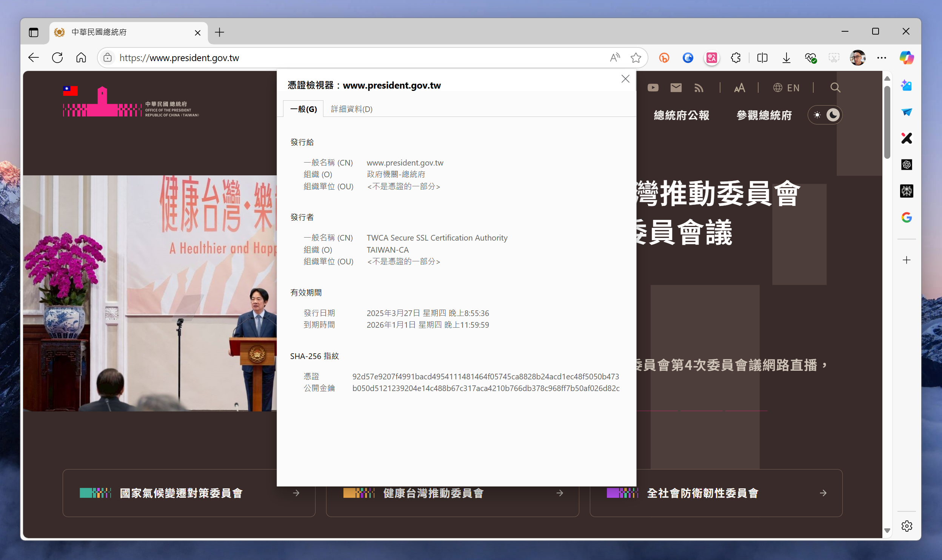The height and width of the screenshot is (560, 942).
Task: Open the website's YouTube icon
Action: 653,88
